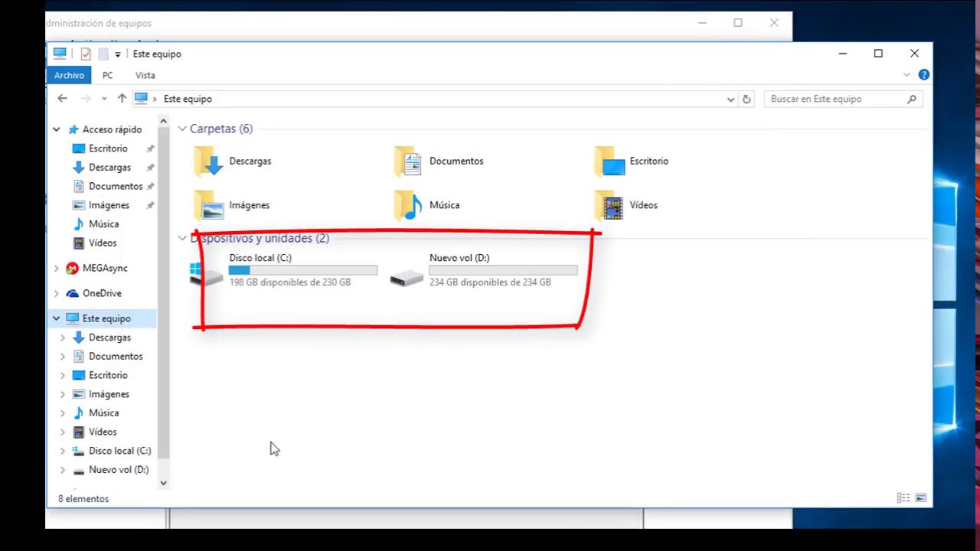Click '198 GB disponibles de 230 GB' text

(x=289, y=282)
